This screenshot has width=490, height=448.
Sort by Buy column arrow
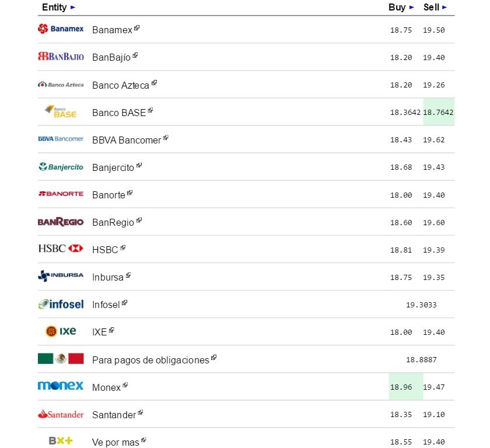coord(411,8)
